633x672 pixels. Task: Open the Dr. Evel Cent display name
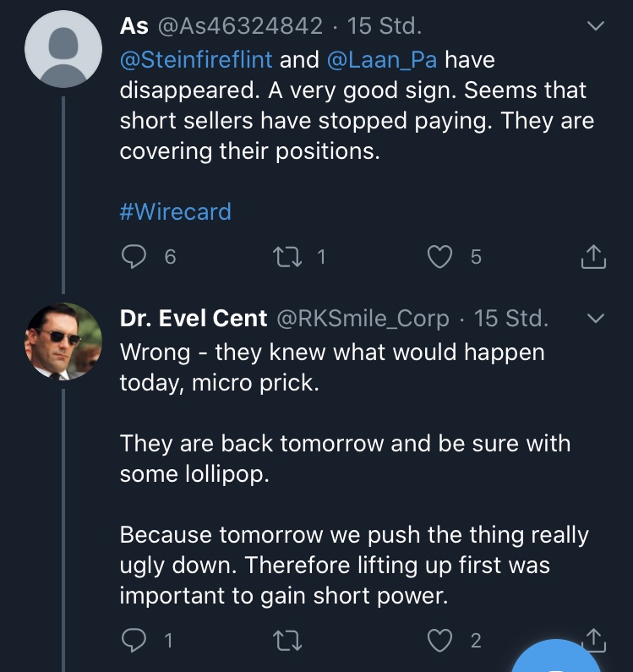pyautogui.click(x=194, y=319)
